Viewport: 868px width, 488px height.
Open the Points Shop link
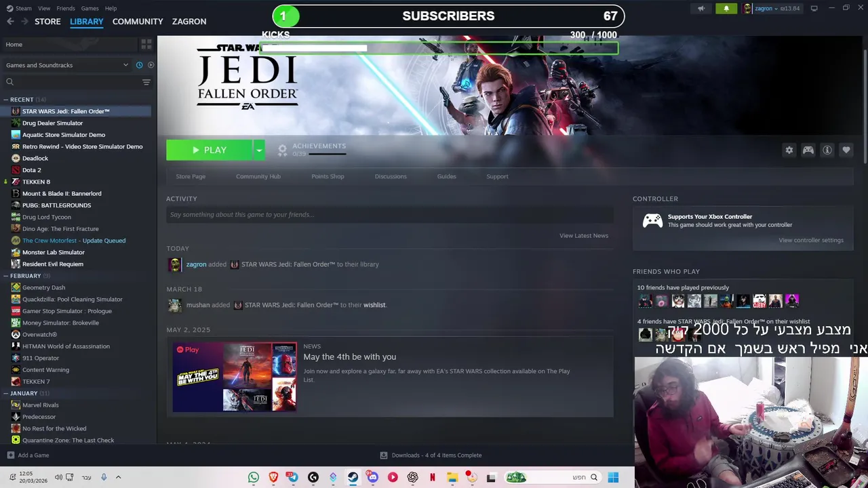click(328, 177)
